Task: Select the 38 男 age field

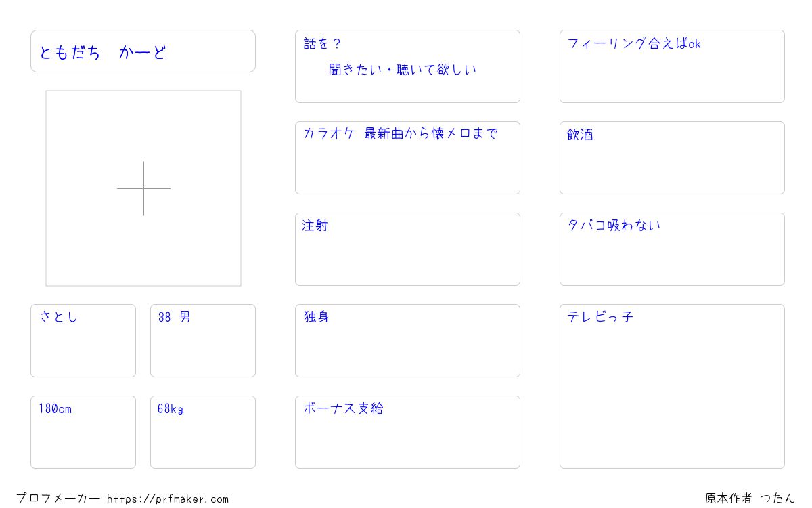Action: point(203,341)
